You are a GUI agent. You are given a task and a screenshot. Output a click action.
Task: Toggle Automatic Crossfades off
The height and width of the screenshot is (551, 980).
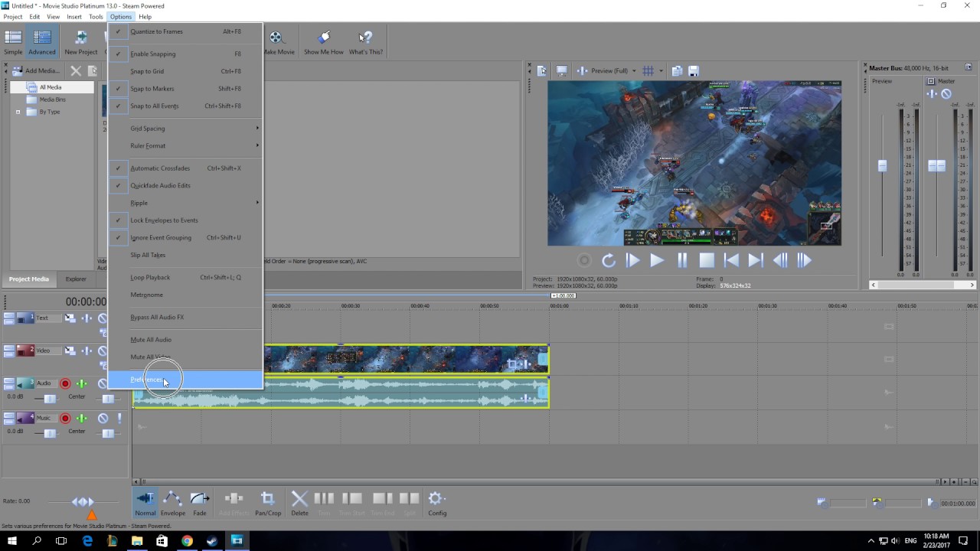click(185, 168)
